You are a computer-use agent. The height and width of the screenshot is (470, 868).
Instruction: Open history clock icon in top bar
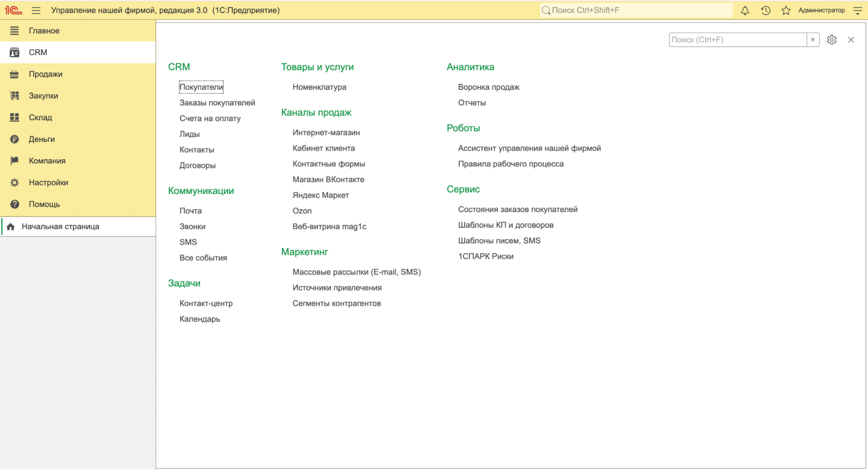(766, 10)
